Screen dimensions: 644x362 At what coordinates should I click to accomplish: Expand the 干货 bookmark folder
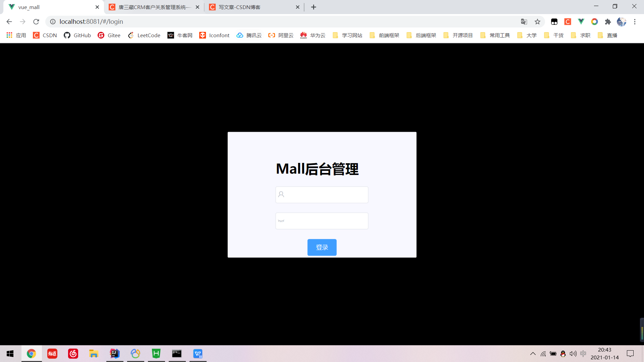tap(553, 35)
